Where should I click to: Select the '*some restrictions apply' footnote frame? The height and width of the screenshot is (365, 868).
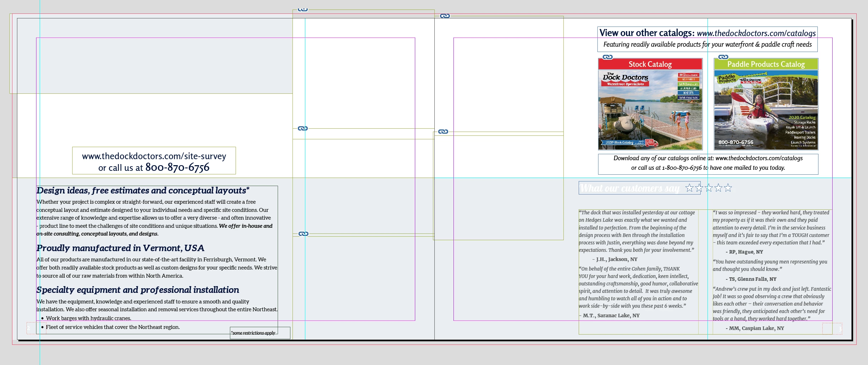pyautogui.click(x=260, y=333)
